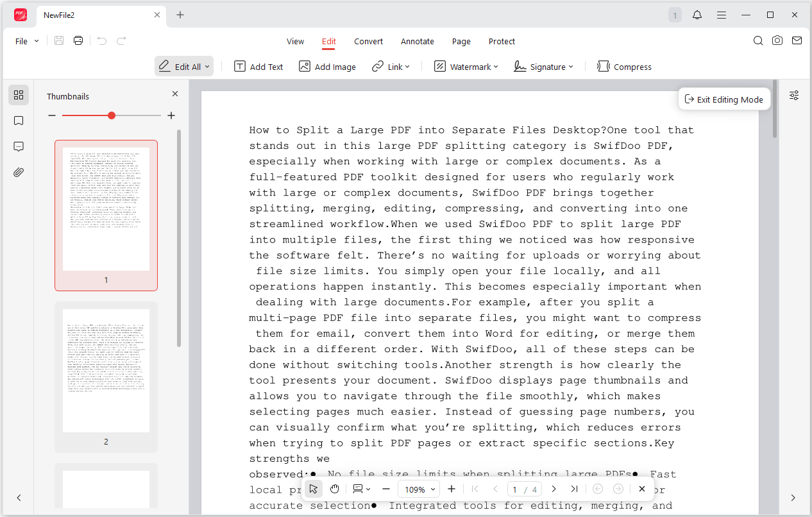The image size is (812, 517).
Task: Open a new tab with the plus button
Action: 180,15
